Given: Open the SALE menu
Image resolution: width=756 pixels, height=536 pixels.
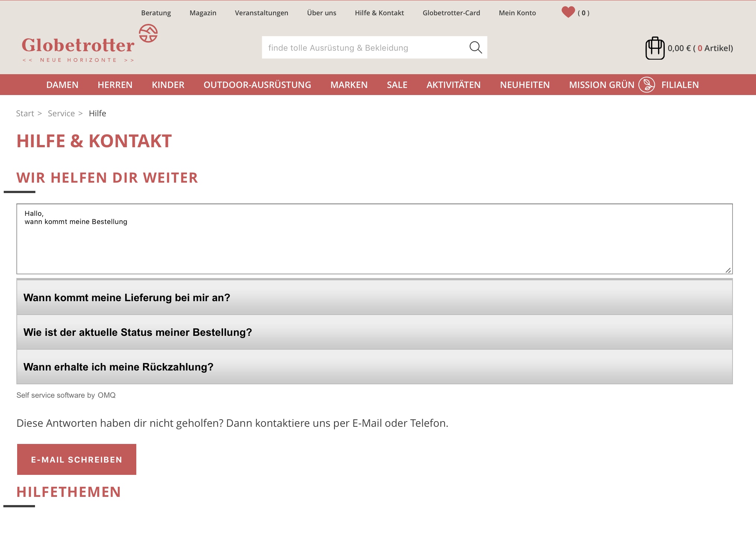Looking at the screenshot, I should coord(397,85).
